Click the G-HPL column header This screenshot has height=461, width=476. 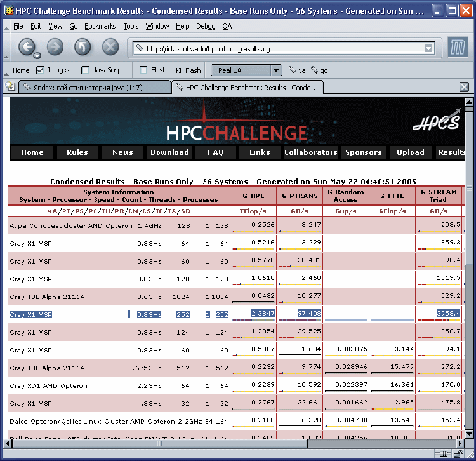tap(253, 196)
